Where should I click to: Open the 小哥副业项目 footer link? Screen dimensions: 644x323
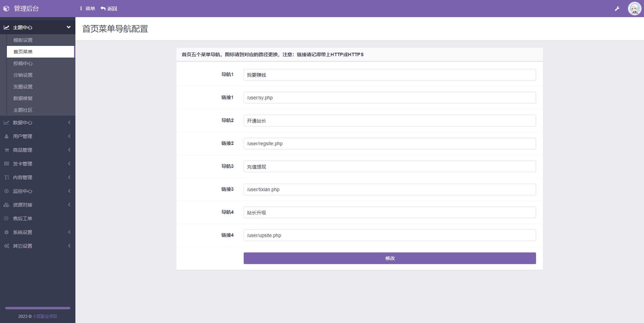[x=45, y=316]
